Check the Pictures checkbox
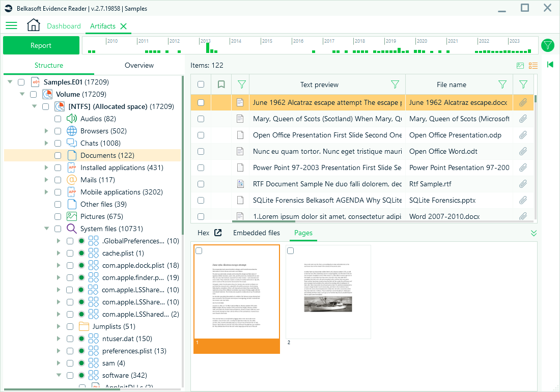The image size is (560, 392). [x=58, y=216]
